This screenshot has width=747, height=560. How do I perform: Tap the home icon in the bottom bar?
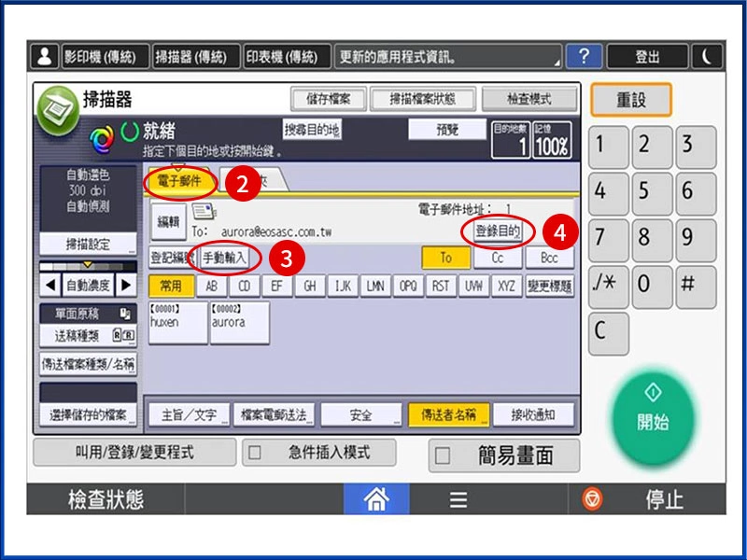tap(377, 500)
